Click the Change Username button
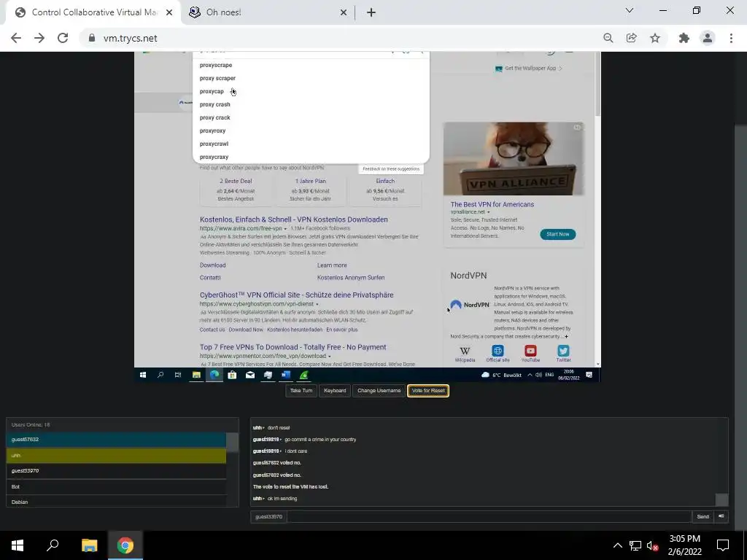 point(379,391)
